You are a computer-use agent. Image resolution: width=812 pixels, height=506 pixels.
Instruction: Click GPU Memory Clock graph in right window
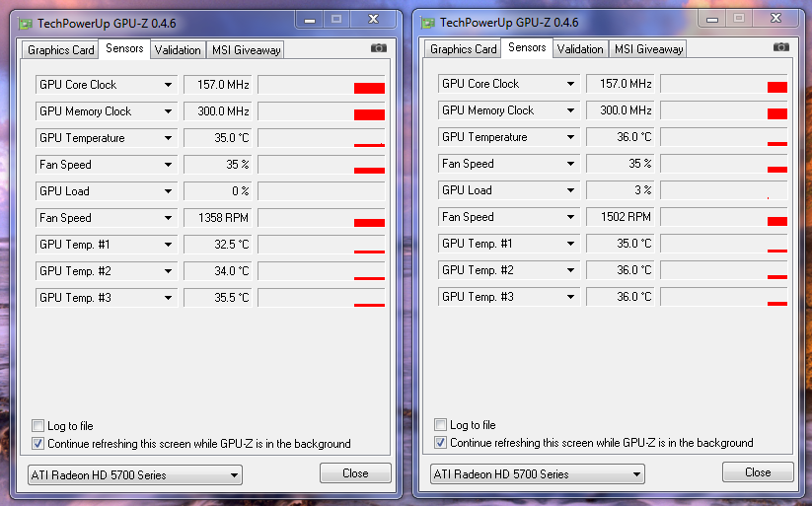click(x=724, y=110)
